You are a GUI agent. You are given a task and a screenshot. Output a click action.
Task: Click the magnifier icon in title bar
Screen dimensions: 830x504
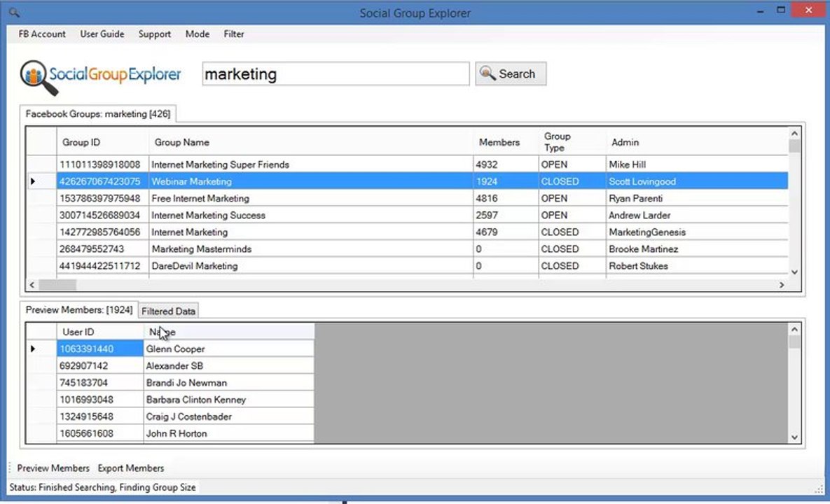14,12
